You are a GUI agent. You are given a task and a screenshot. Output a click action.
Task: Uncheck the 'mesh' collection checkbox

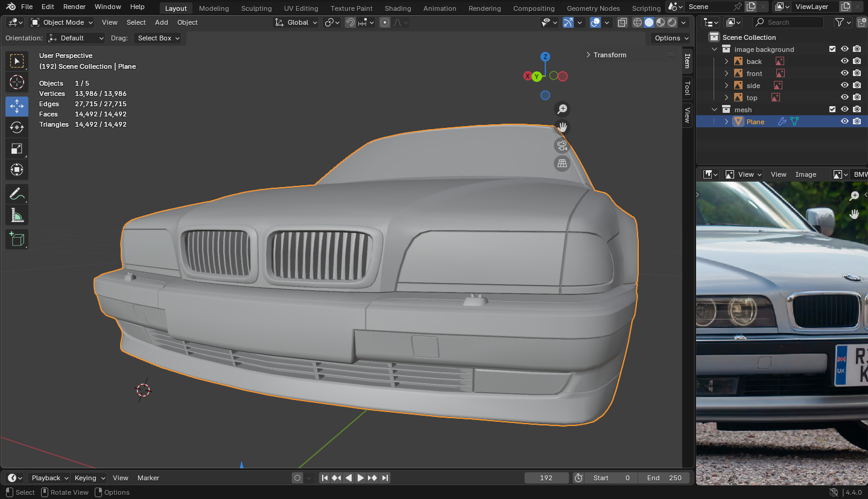pyautogui.click(x=832, y=109)
